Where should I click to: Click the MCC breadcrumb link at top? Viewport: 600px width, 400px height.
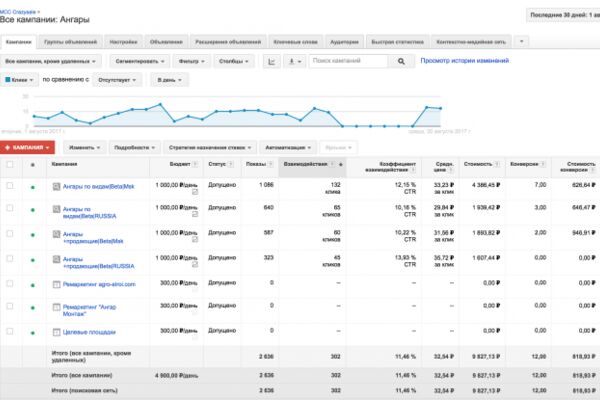point(18,12)
